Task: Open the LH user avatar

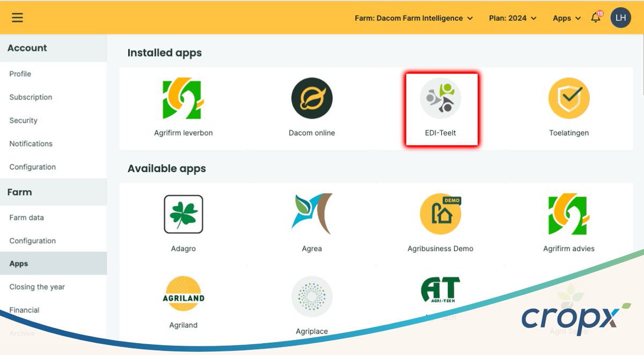Action: tap(621, 18)
